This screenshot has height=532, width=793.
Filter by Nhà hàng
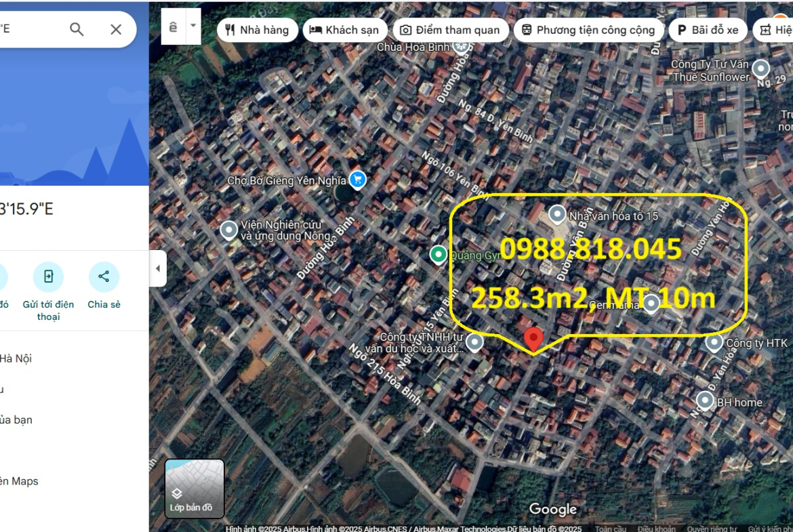(257, 30)
